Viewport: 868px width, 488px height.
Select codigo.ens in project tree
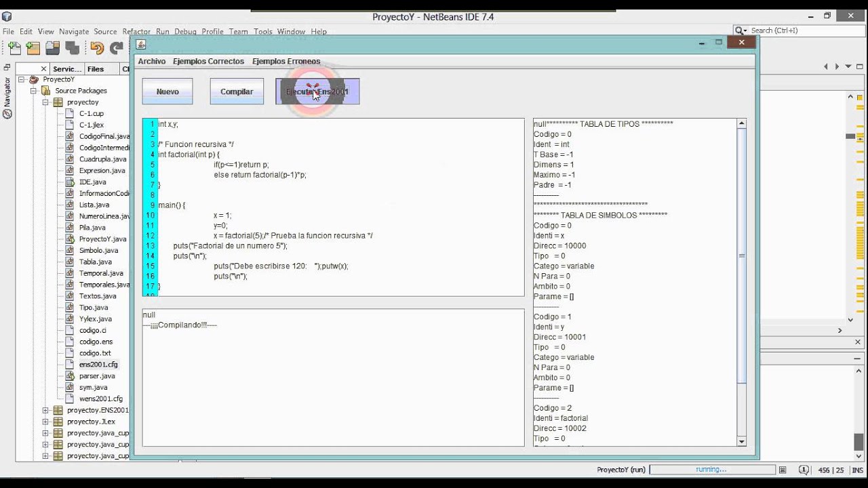pyautogui.click(x=96, y=342)
